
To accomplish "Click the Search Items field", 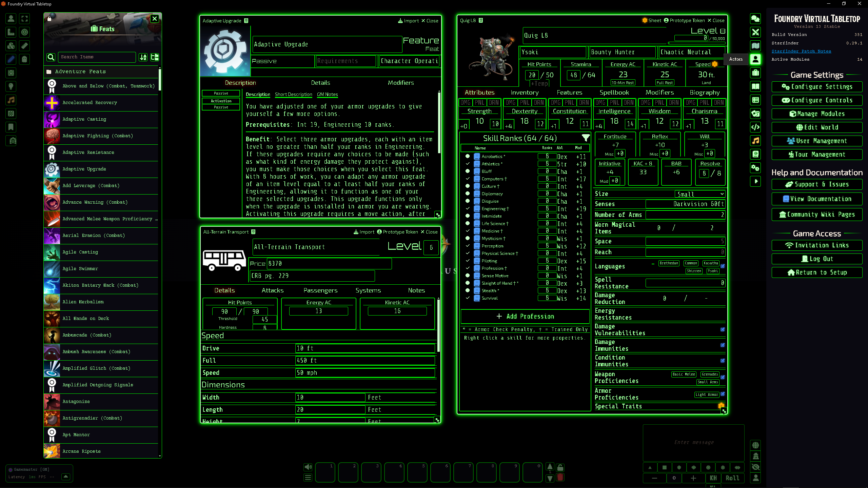I will tap(97, 57).
